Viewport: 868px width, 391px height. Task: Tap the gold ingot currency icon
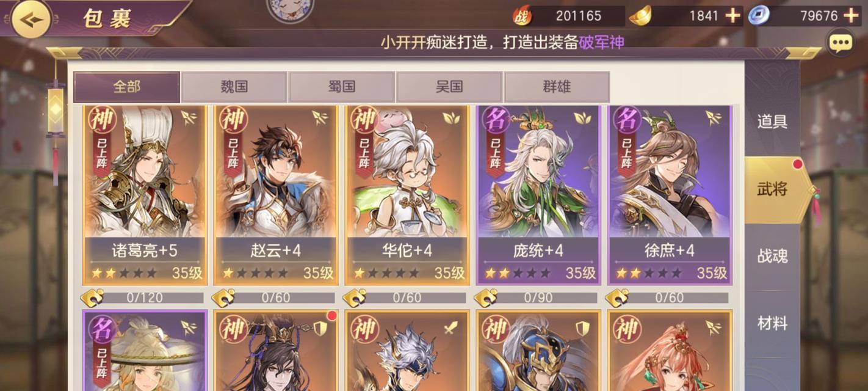click(x=640, y=15)
